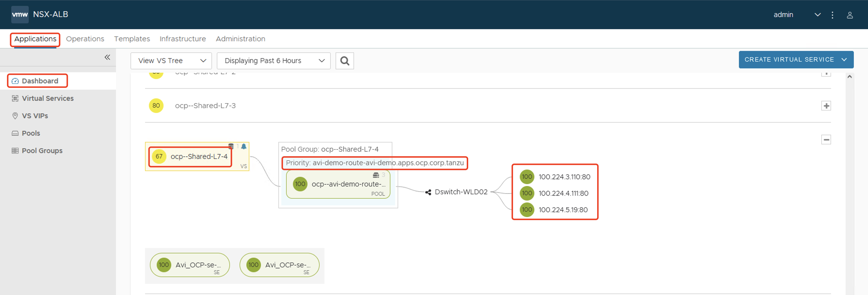
Task: Click the search magnifier icon
Action: 344,61
